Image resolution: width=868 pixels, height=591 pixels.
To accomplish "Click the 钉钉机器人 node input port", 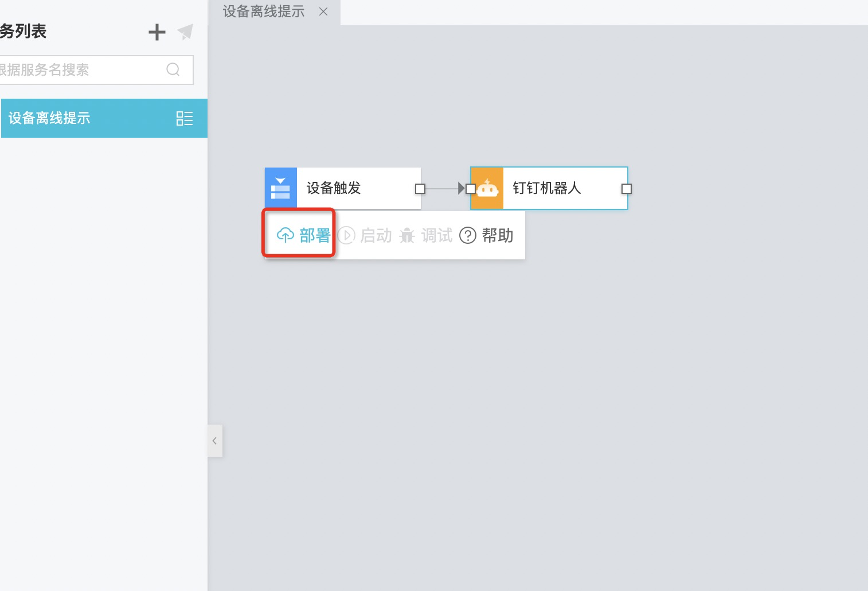I will [471, 188].
